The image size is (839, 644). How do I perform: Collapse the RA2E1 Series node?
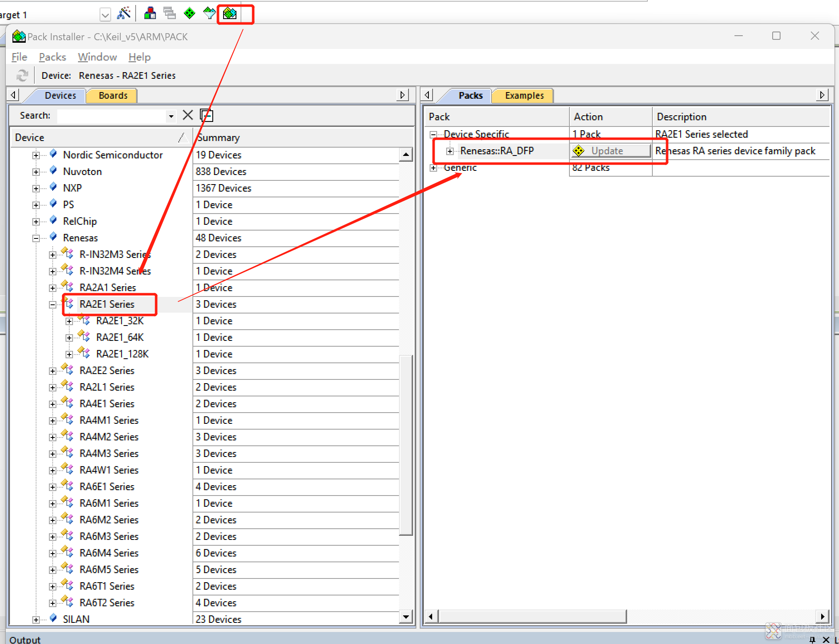53,305
